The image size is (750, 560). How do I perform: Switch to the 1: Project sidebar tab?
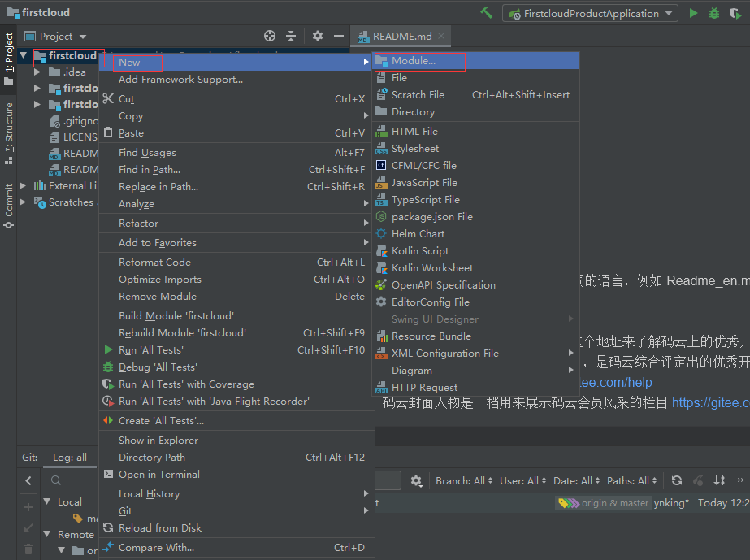[x=9, y=59]
